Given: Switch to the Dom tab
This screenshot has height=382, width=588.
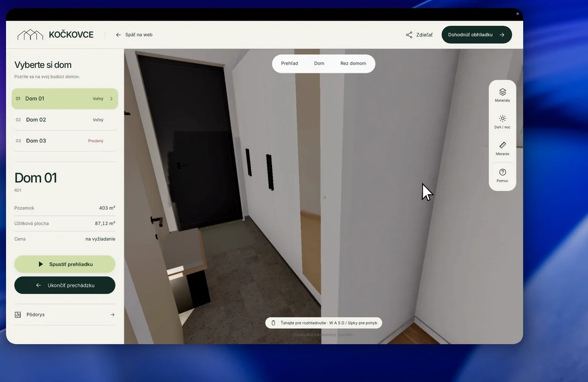Looking at the screenshot, I should [319, 63].
